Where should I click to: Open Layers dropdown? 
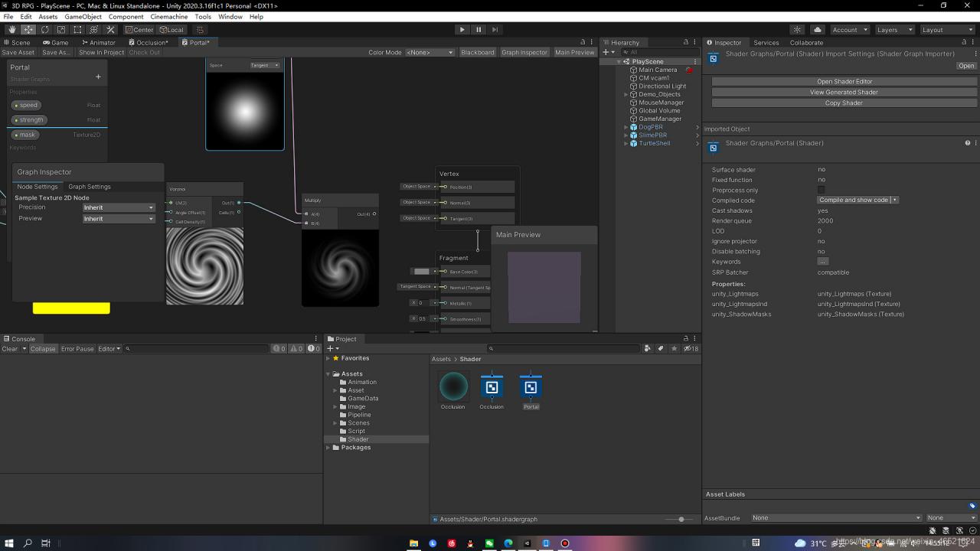(x=894, y=30)
